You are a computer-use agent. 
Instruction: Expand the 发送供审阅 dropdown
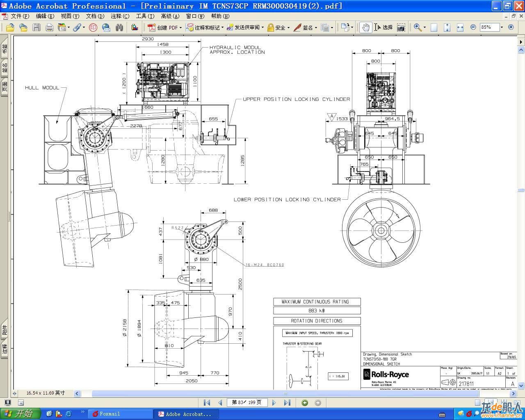(x=262, y=27)
